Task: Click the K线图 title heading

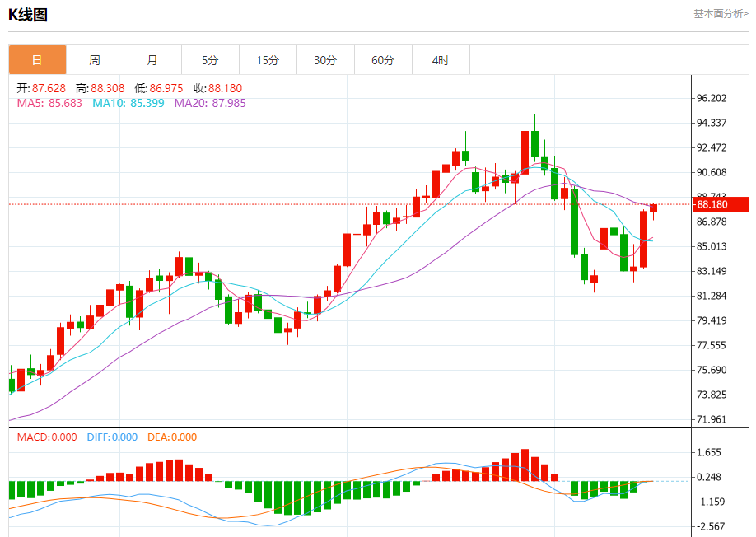Action: (x=28, y=14)
